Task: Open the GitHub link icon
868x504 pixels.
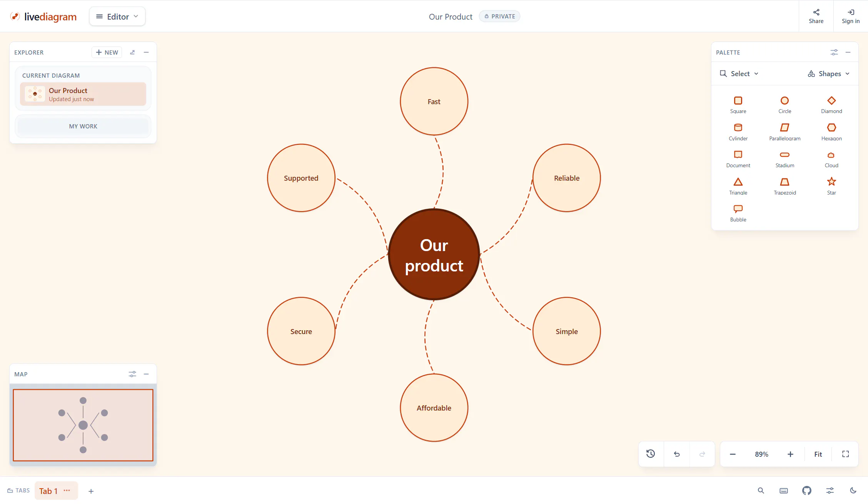Action: (x=807, y=491)
